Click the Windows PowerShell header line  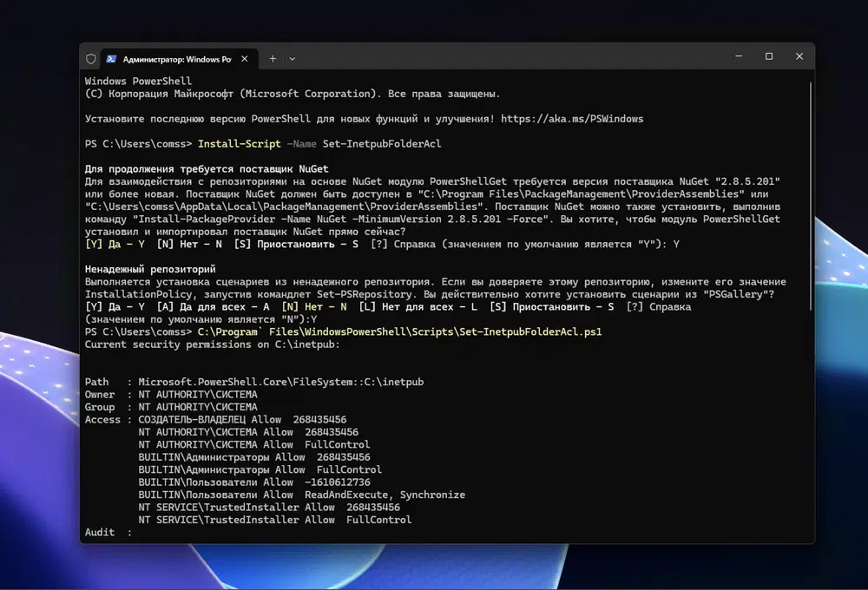(138, 82)
